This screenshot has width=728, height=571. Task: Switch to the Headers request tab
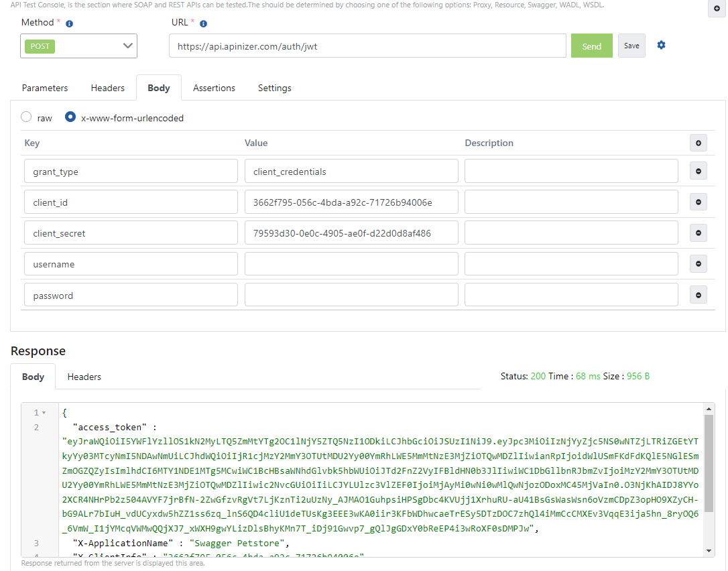(107, 88)
